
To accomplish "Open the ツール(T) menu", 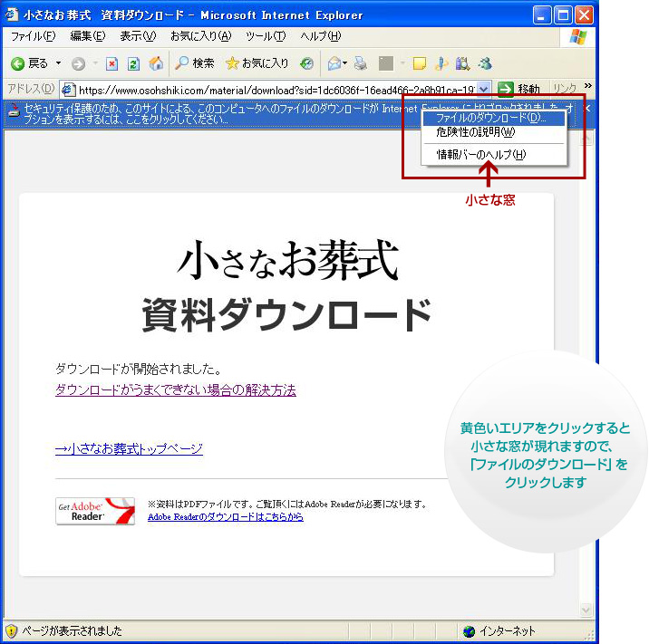I will [x=266, y=36].
